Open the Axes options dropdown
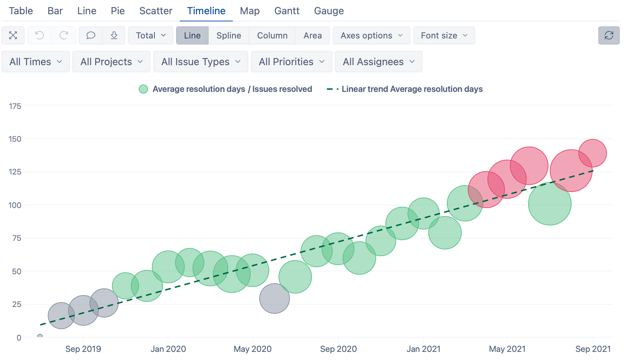 (x=371, y=35)
